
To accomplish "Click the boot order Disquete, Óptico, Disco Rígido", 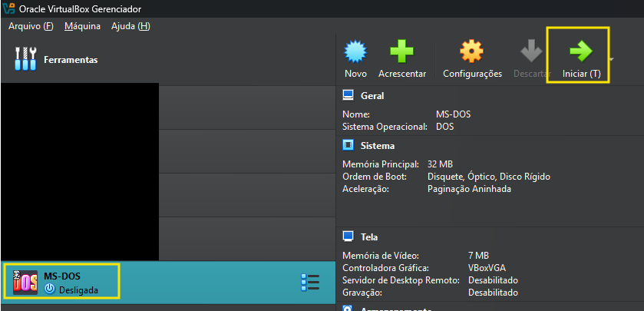I will [489, 177].
